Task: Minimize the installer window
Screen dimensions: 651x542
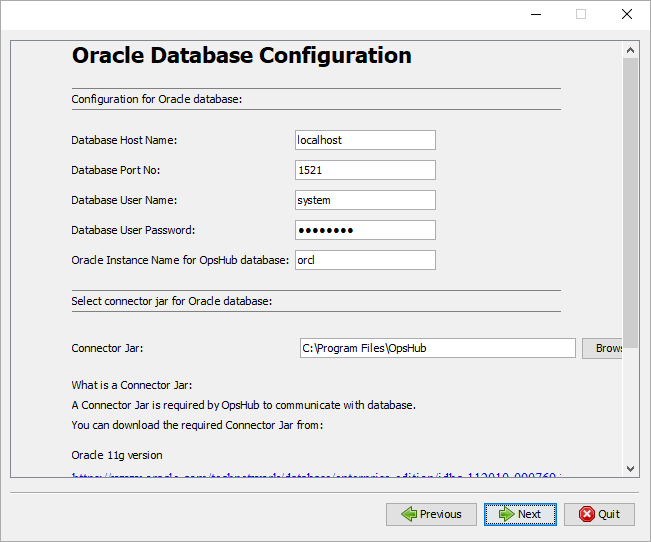Action: (534, 14)
